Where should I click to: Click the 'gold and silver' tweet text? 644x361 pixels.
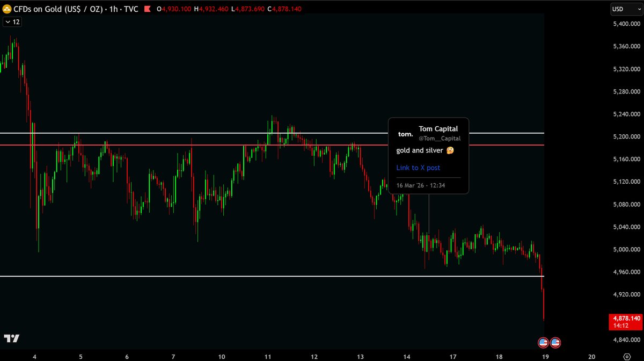(x=420, y=150)
